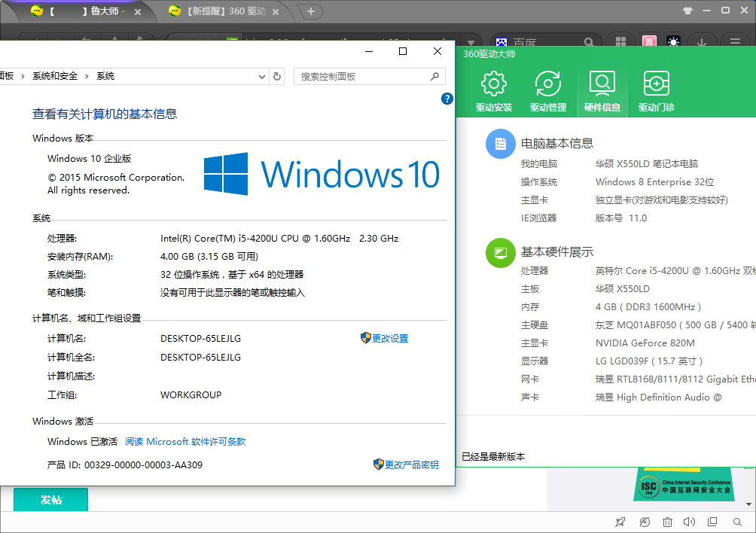This screenshot has width=756, height=533.
Task: Click the green 发帖 button
Action: (x=50, y=500)
